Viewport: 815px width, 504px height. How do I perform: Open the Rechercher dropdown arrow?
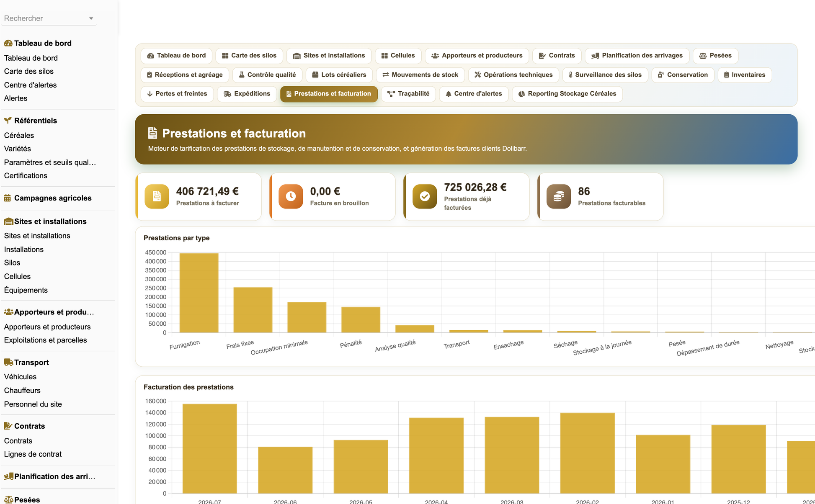[x=91, y=18]
